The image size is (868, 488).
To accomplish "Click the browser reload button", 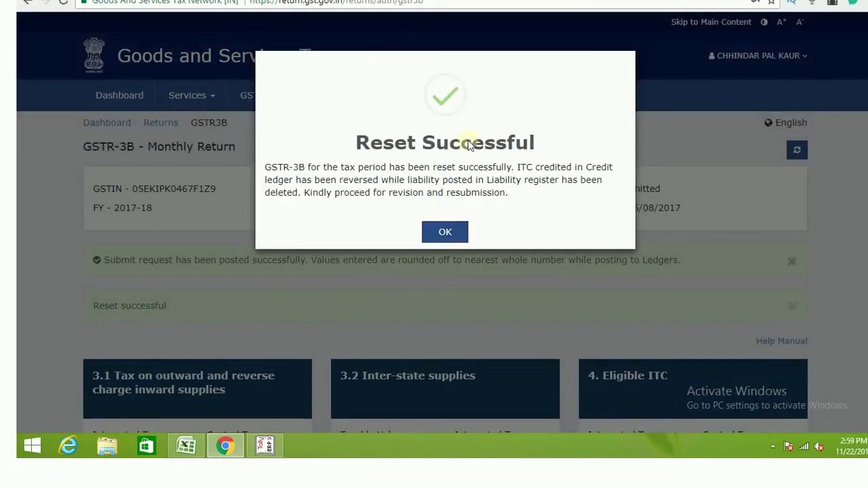I will pos(63,2).
